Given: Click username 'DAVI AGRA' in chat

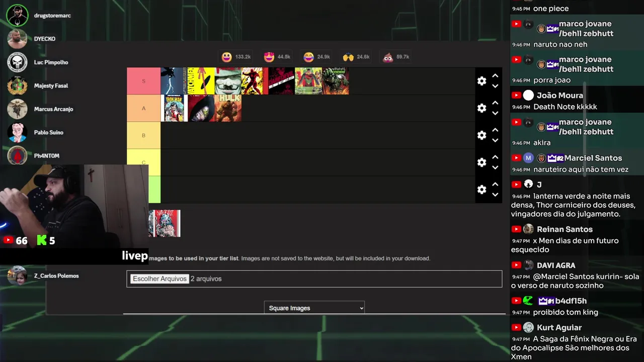Looking at the screenshot, I should point(556,265).
